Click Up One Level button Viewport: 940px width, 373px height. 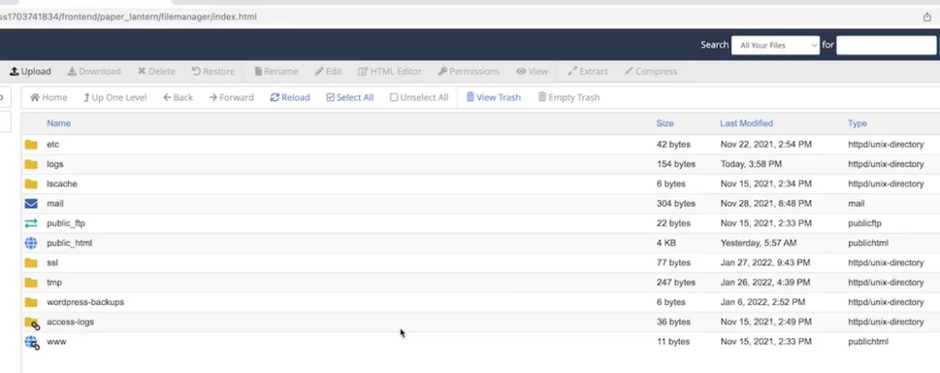[115, 97]
